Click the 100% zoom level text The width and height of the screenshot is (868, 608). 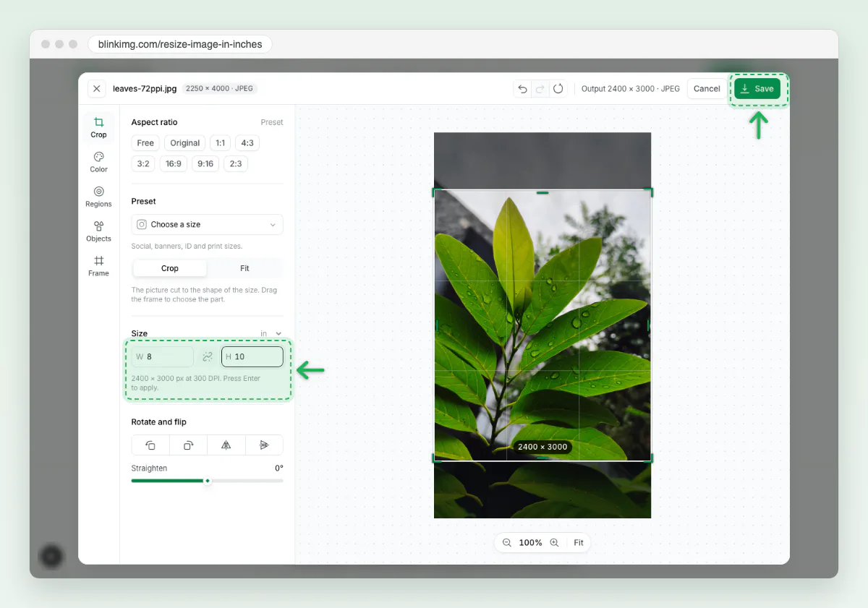(x=530, y=543)
